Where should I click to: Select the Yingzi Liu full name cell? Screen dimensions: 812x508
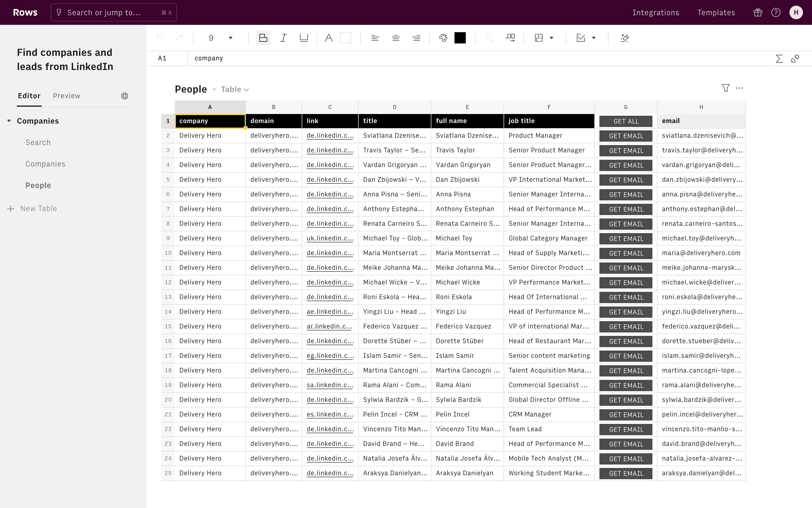[x=467, y=312]
